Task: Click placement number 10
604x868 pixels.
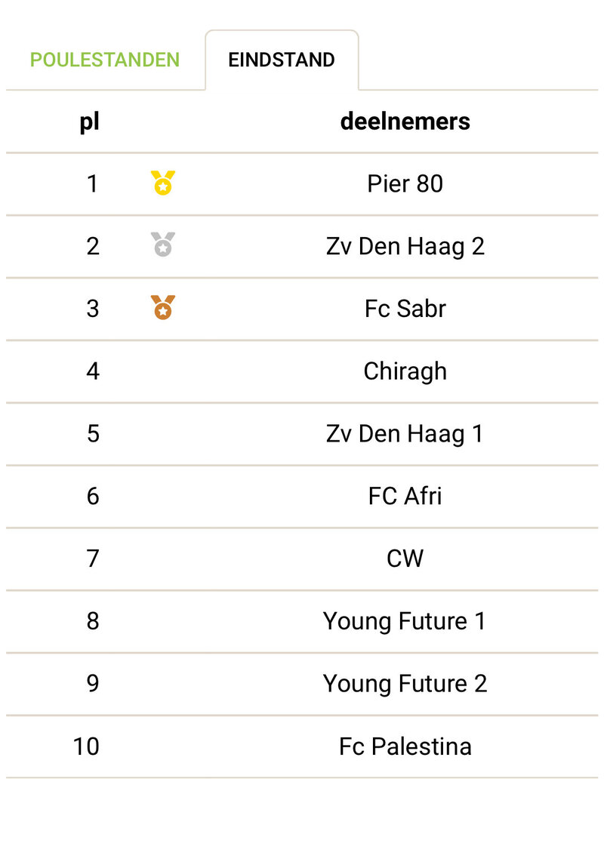Action: tap(86, 746)
